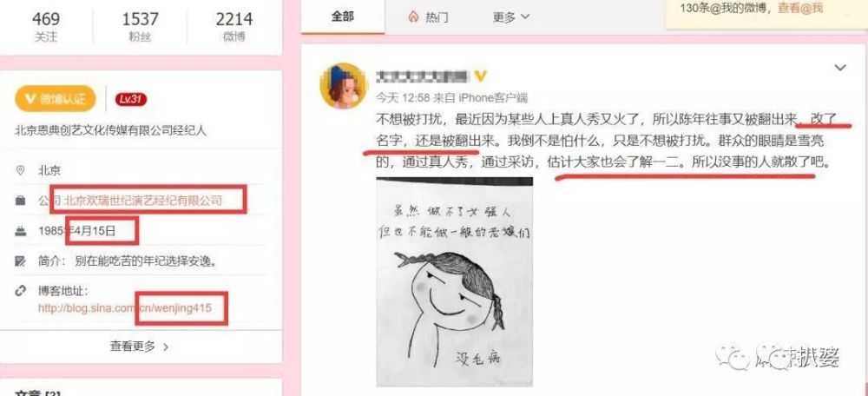The height and width of the screenshot is (396, 868).
Task: Click the briefcase company icon
Action: click(x=21, y=201)
